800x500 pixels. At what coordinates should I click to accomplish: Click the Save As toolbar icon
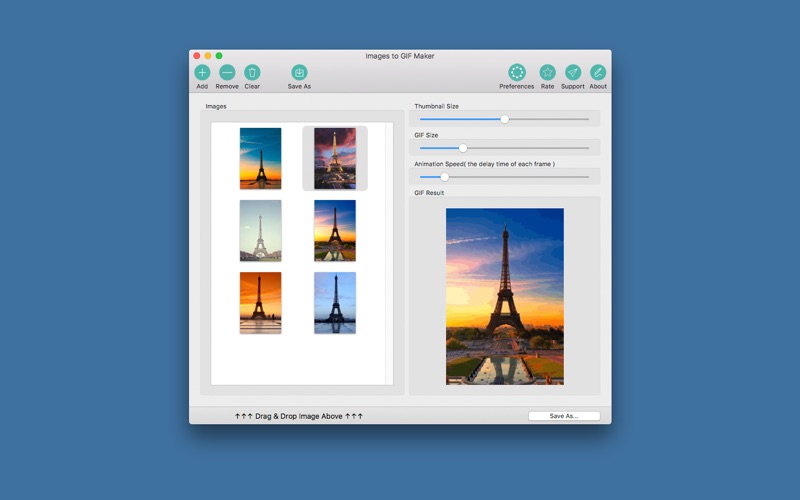pos(299,72)
